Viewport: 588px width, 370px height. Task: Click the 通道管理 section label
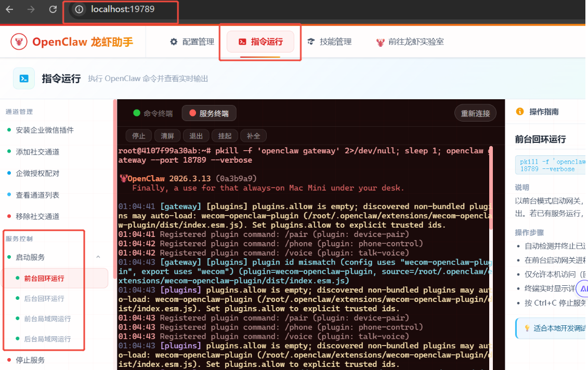19,112
